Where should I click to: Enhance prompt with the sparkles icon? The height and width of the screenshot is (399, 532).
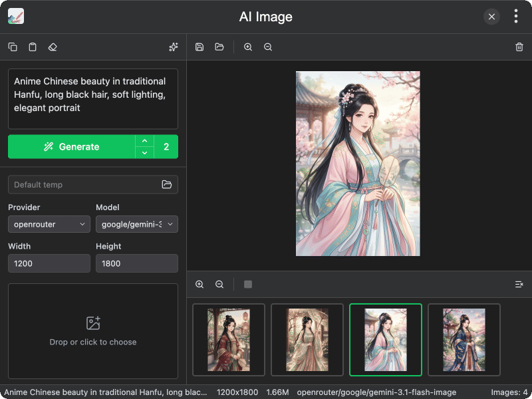click(x=174, y=47)
